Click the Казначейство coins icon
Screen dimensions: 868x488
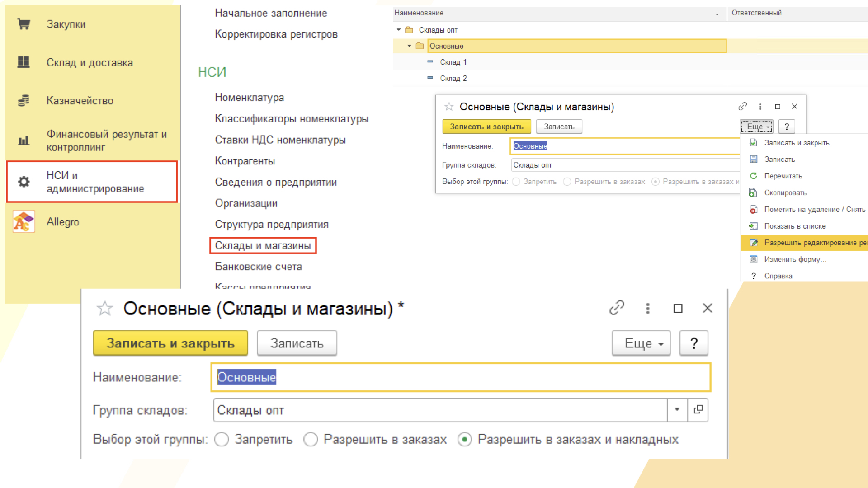click(x=24, y=100)
